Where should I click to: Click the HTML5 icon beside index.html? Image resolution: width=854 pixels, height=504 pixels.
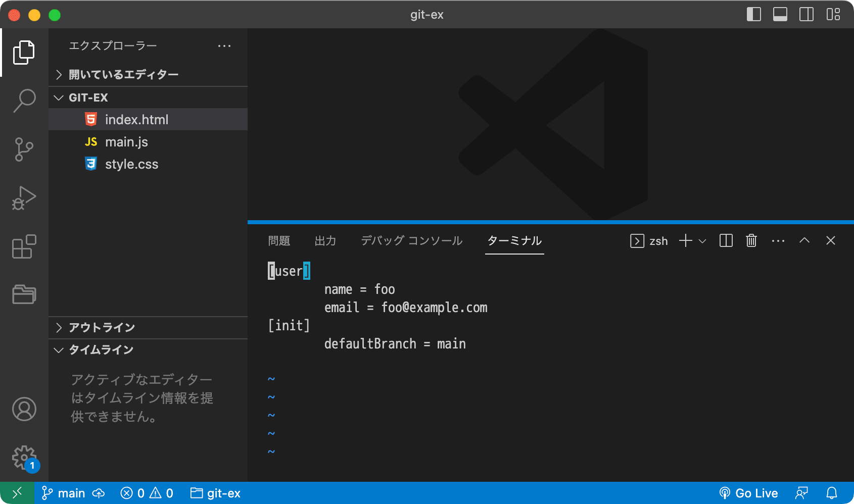click(90, 120)
